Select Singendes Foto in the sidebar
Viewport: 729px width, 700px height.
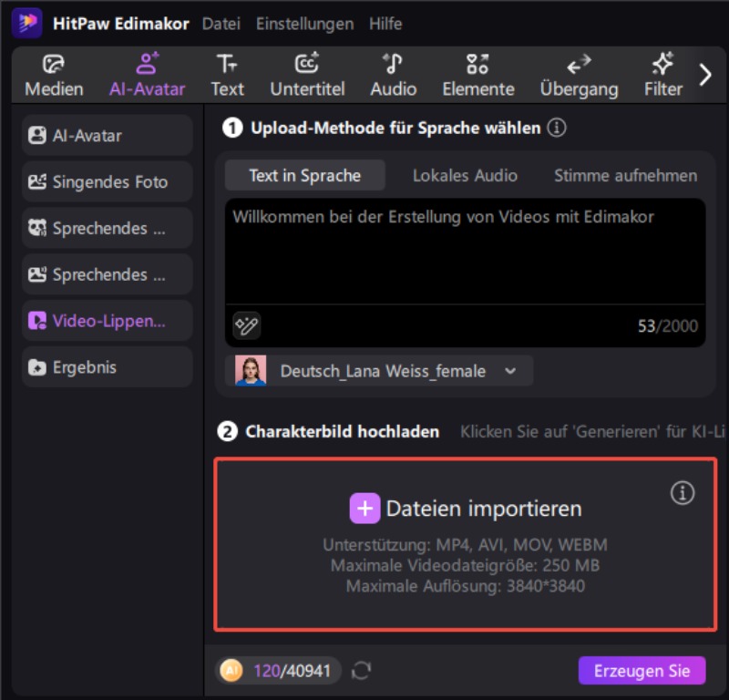pos(108,181)
